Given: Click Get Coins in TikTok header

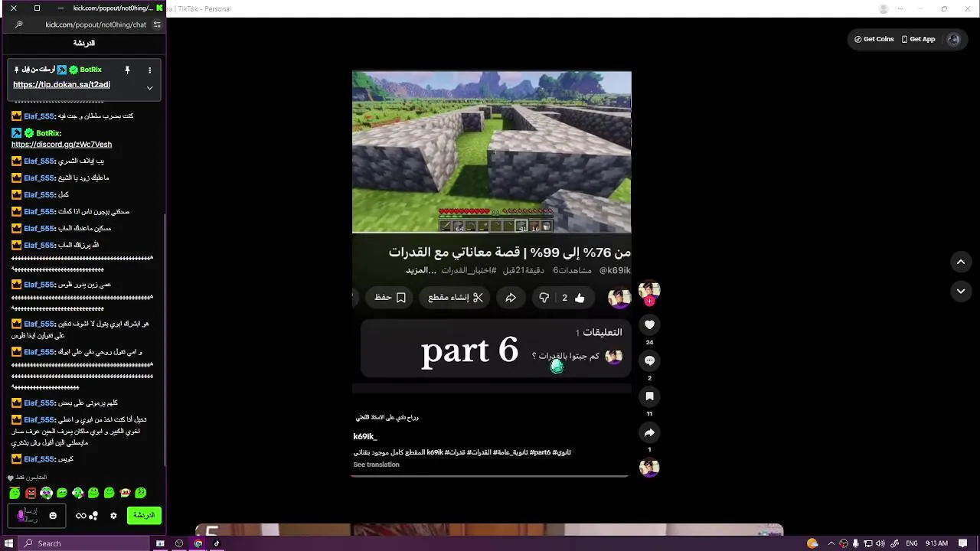Looking at the screenshot, I should coord(874,39).
